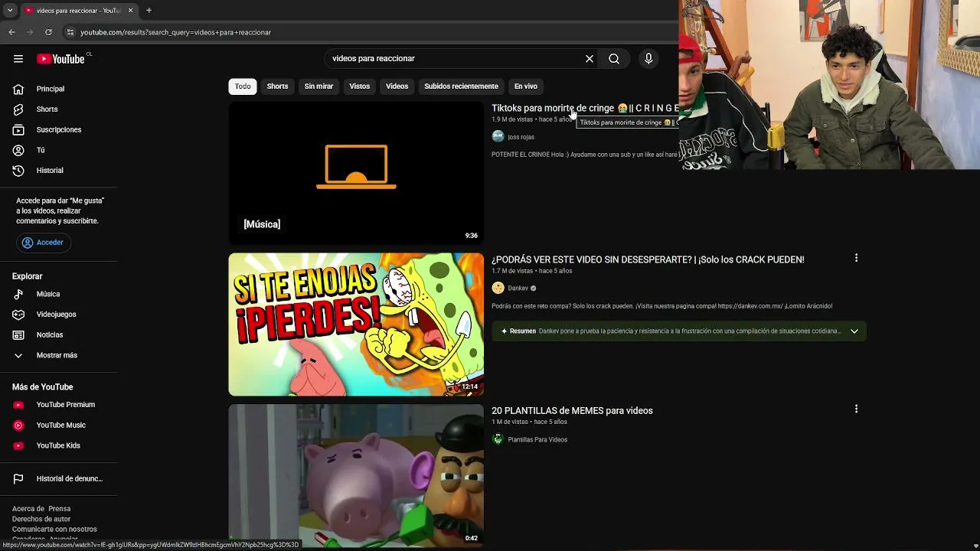Open Historial de denuncias flag item
Viewport: 980px width, 551px height.
(59, 479)
